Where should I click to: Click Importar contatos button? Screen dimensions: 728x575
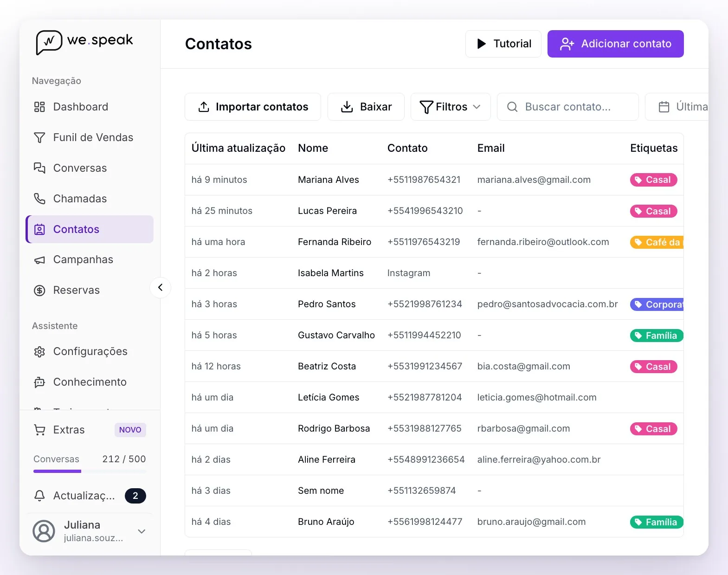coord(253,107)
